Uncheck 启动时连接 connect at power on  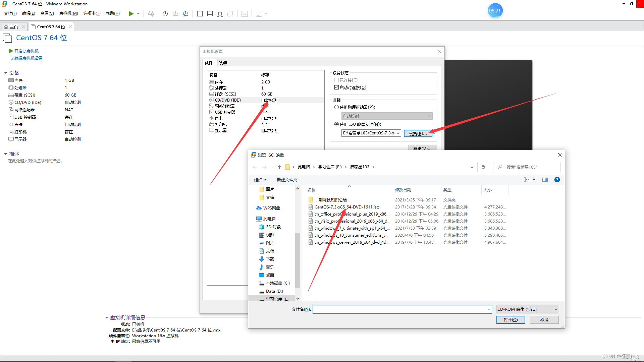coord(336,87)
